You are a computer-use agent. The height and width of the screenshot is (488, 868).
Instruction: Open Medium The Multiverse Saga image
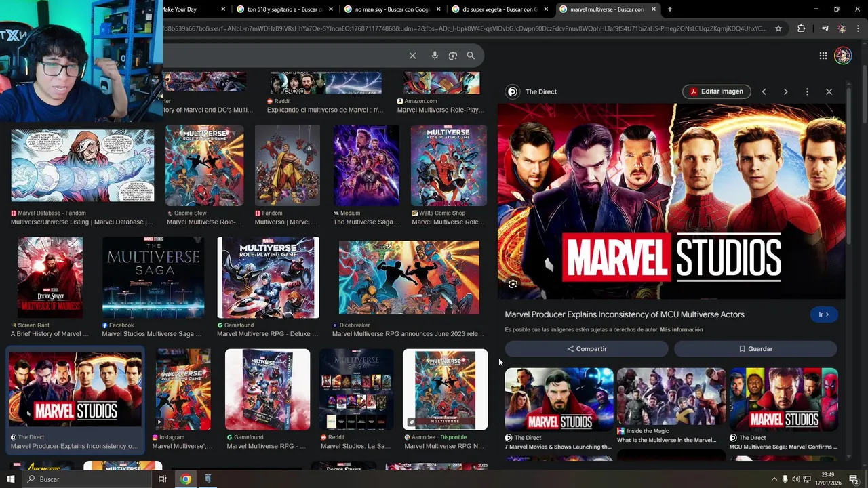coord(366,165)
